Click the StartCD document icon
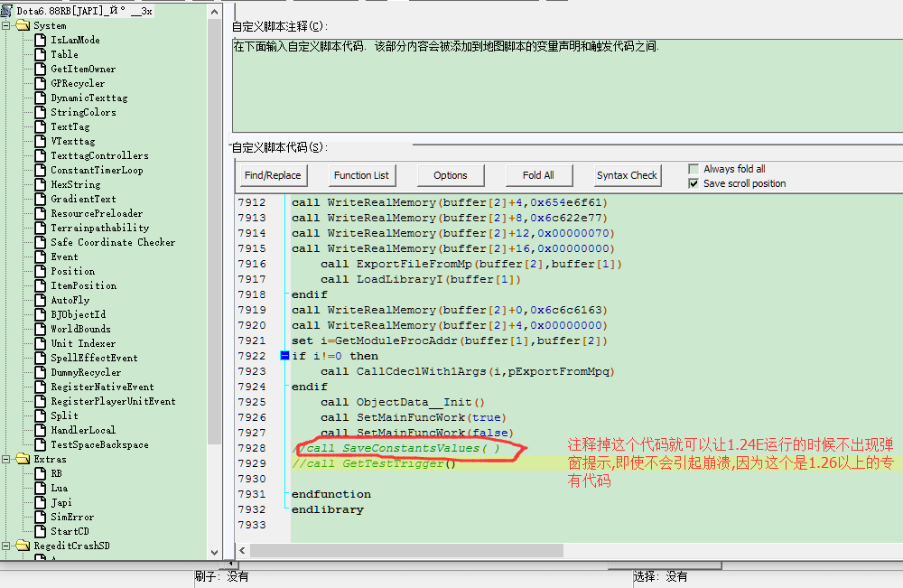The image size is (903, 588). click(41, 531)
